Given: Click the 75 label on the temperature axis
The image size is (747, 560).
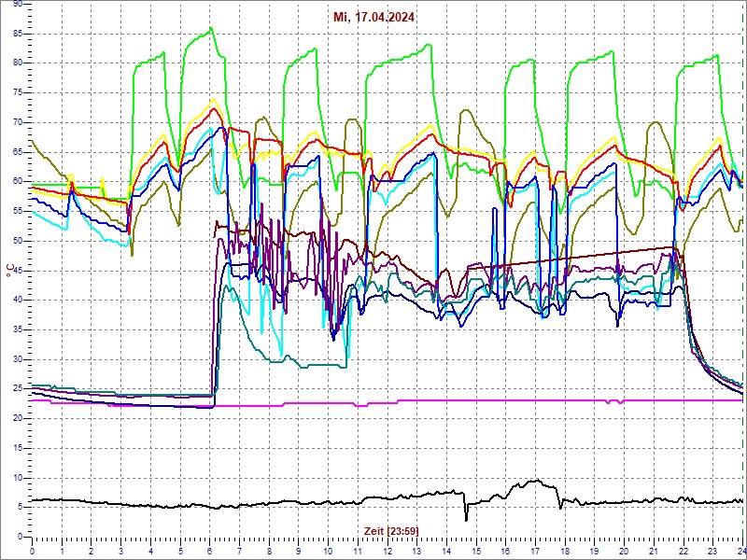Looking at the screenshot, I should 17,92.
